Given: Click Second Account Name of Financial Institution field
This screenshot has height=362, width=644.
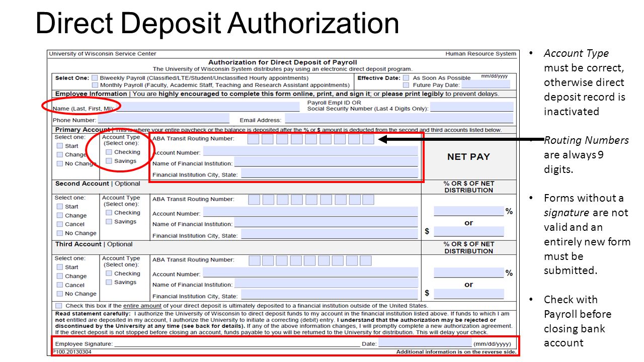Looking at the screenshot, I should pyautogui.click(x=326, y=223).
